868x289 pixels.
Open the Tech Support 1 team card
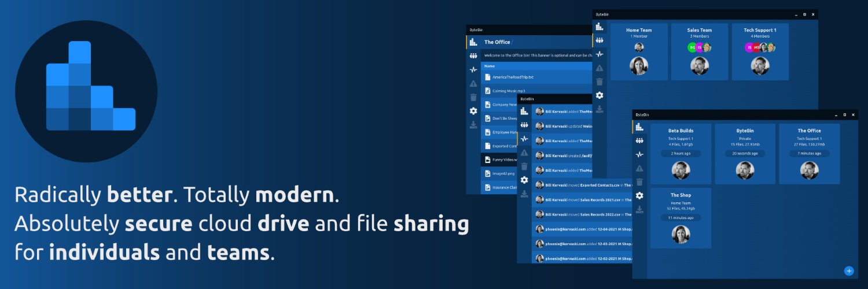[x=760, y=51]
